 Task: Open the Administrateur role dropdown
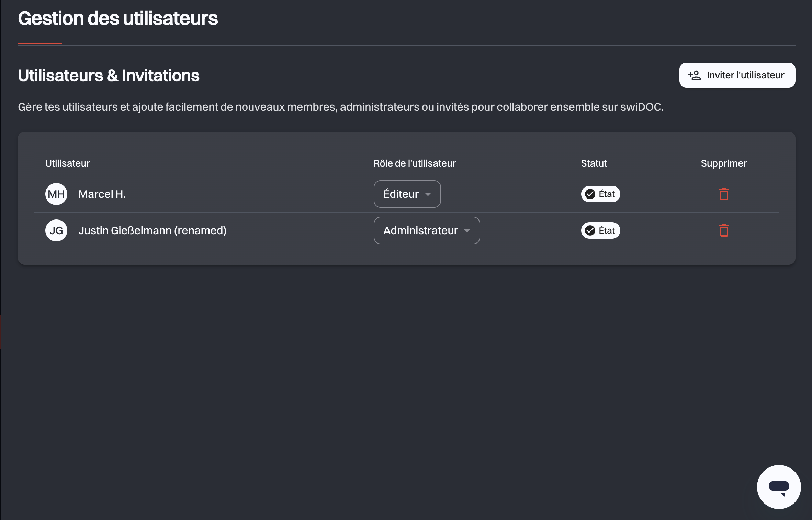pos(427,230)
